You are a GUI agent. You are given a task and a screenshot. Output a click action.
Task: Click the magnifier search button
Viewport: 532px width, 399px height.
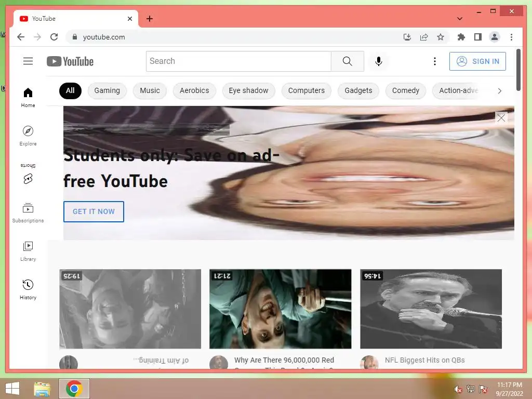(347, 61)
